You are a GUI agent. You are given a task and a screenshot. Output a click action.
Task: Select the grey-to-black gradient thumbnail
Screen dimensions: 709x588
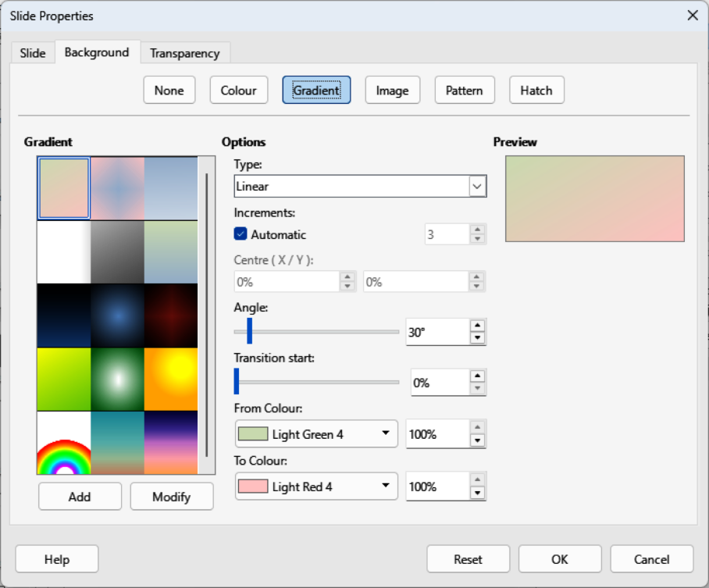(117, 251)
